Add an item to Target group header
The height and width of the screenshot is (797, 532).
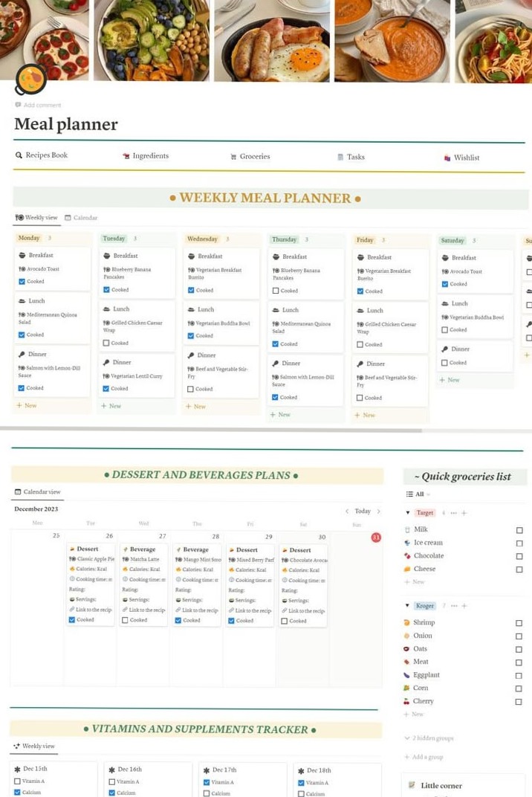click(x=464, y=513)
